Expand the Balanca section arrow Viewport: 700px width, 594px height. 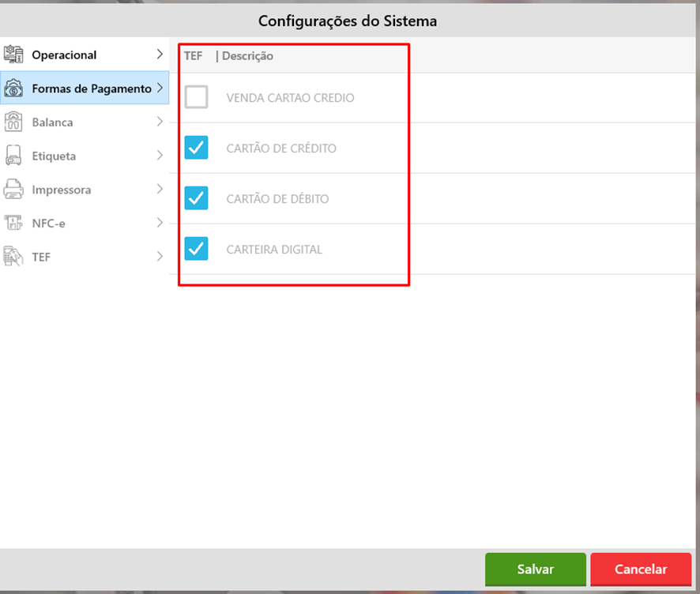pyautogui.click(x=160, y=122)
